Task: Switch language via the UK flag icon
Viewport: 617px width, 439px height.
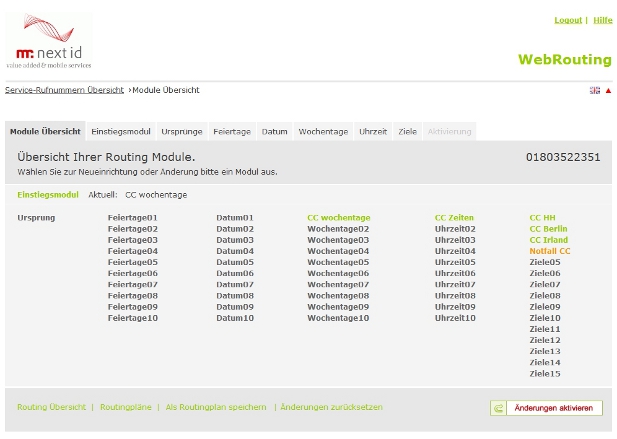Action: point(594,90)
